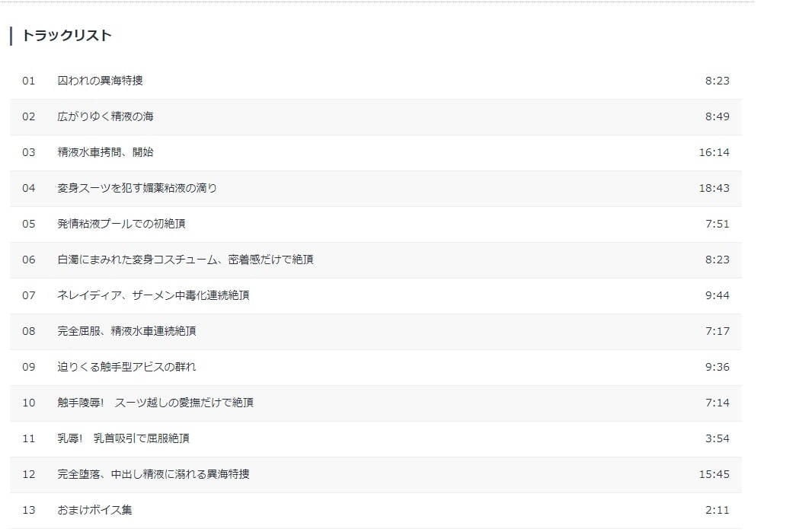Click the 15:45 duration value
Image resolution: width=812 pixels, height=532 pixels.
pos(714,474)
